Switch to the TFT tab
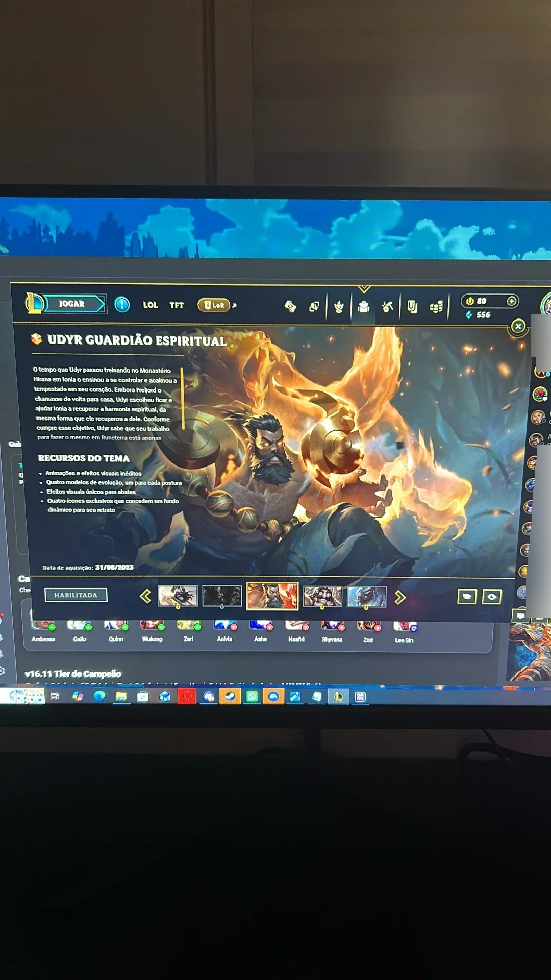Viewport: 551px width, 980px height. [x=177, y=305]
